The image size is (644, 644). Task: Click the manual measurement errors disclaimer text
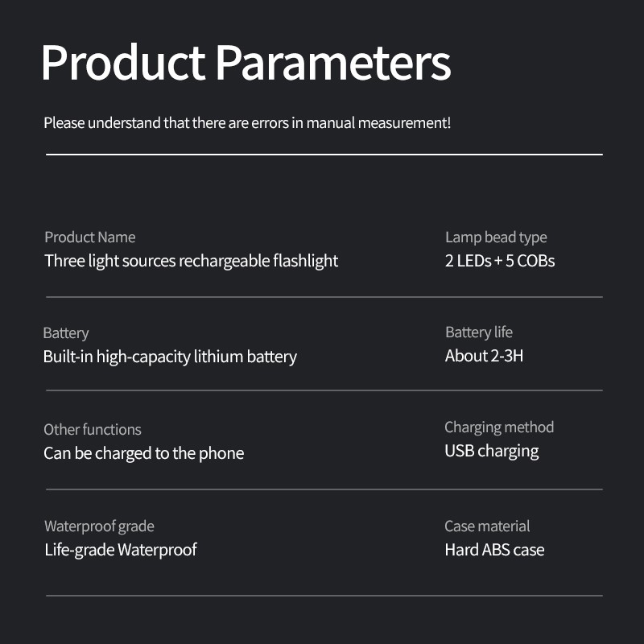[246, 123]
